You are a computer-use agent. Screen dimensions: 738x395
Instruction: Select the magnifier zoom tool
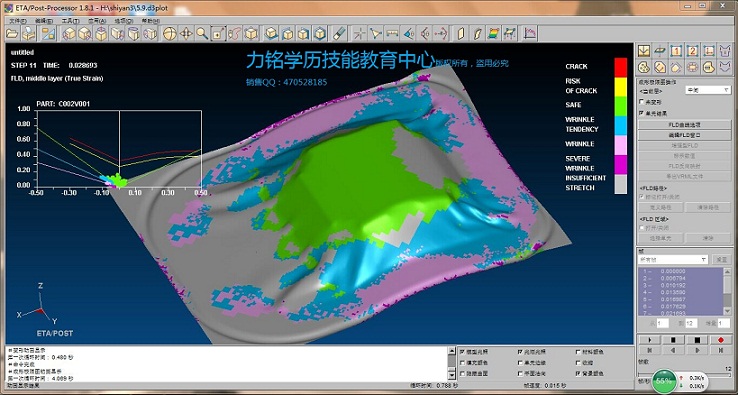pyautogui.click(x=202, y=33)
